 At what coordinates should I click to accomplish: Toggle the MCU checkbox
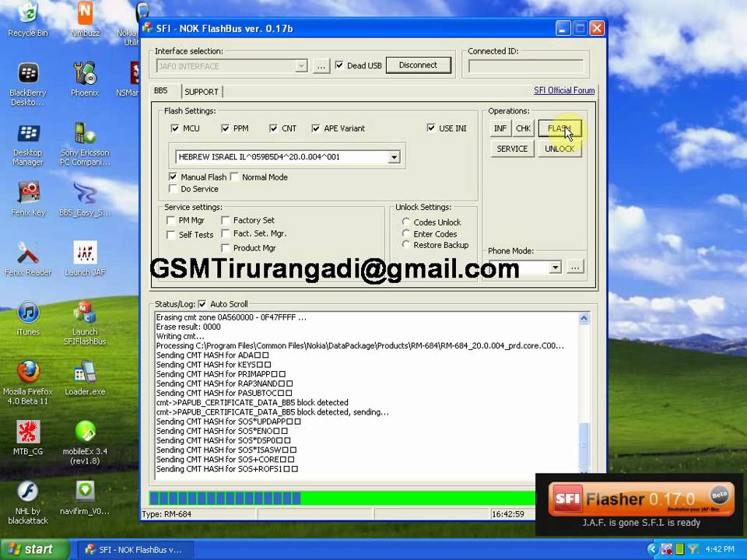pos(175,128)
